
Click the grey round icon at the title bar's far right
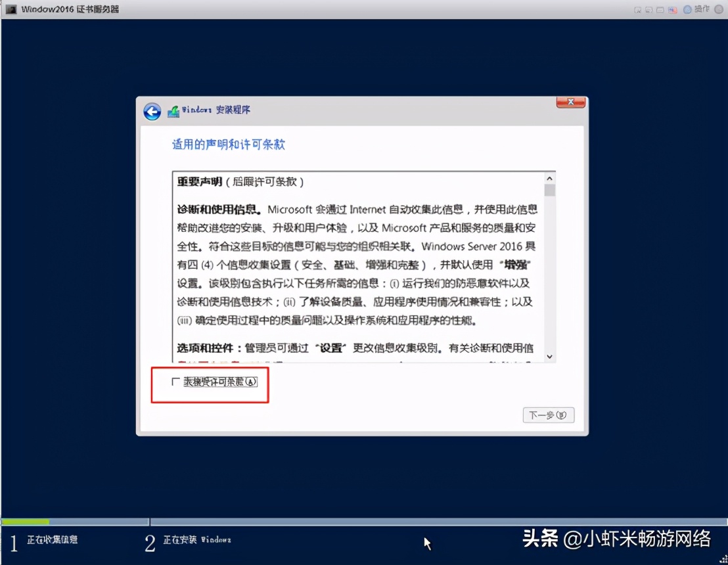(718, 10)
